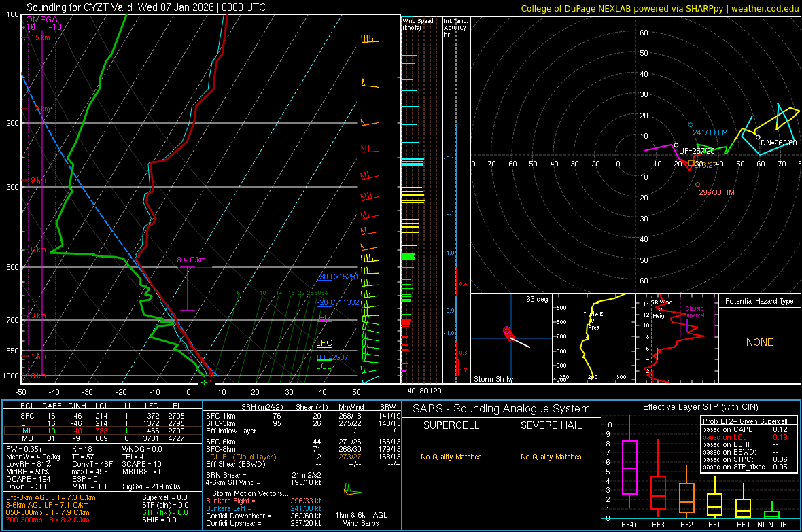This screenshot has height=532, width=802.
Task: Click the SHIP = 0.0 value
Action: 159,520
